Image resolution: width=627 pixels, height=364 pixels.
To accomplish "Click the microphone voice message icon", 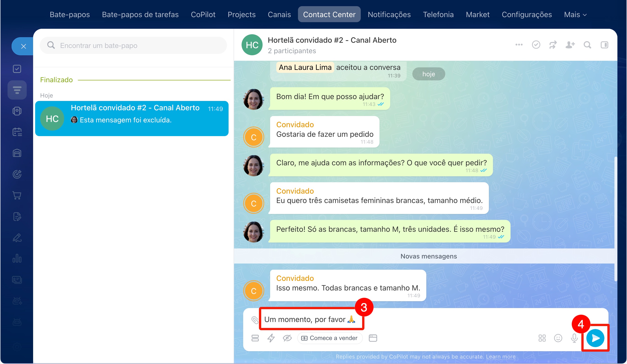I will point(574,338).
